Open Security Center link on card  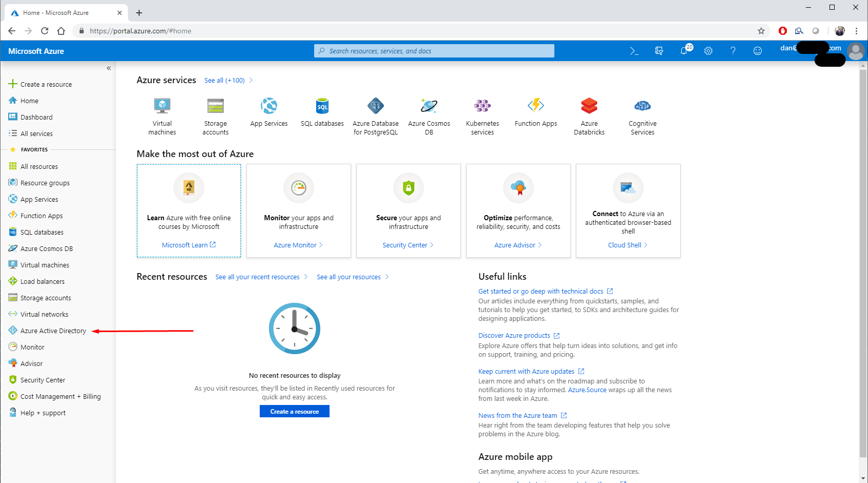tap(408, 245)
